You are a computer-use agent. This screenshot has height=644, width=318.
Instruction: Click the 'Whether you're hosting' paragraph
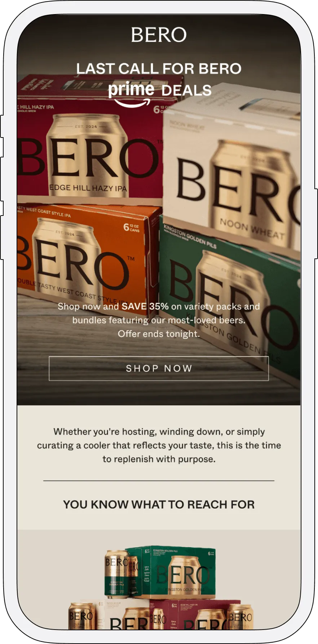point(159,445)
